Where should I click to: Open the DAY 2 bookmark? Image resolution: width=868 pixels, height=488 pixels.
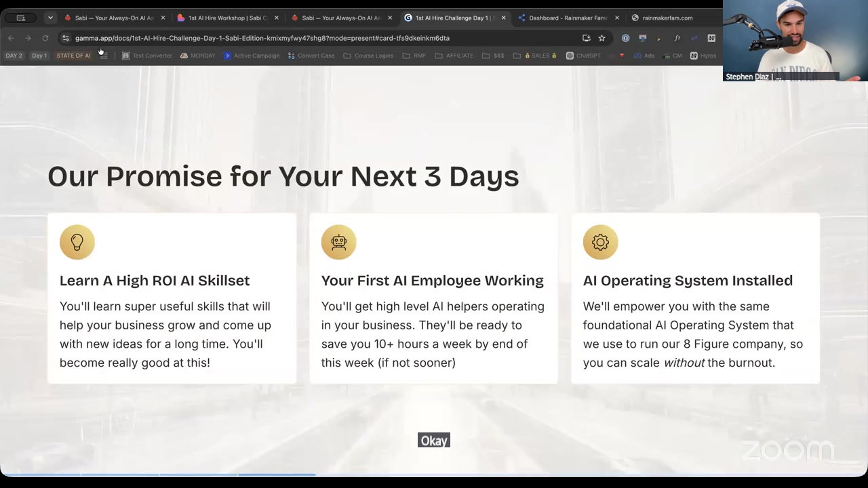tap(14, 56)
